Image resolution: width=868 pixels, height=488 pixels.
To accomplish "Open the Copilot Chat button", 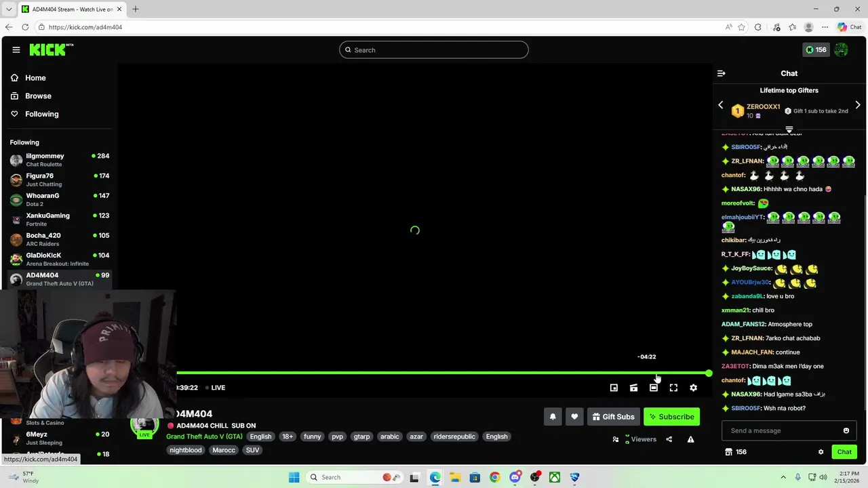I will tap(849, 27).
